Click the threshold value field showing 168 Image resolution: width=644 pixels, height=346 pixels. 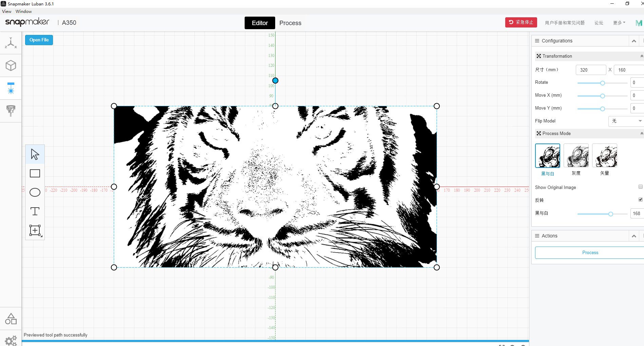click(x=637, y=213)
